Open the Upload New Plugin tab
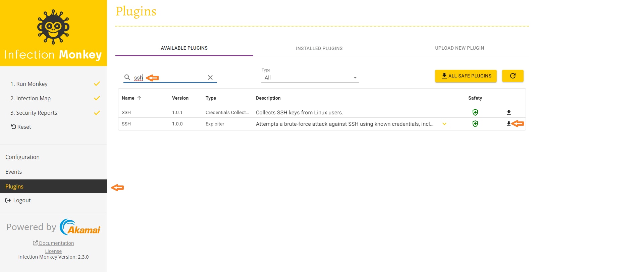This screenshot has width=644, height=272. pos(459,48)
